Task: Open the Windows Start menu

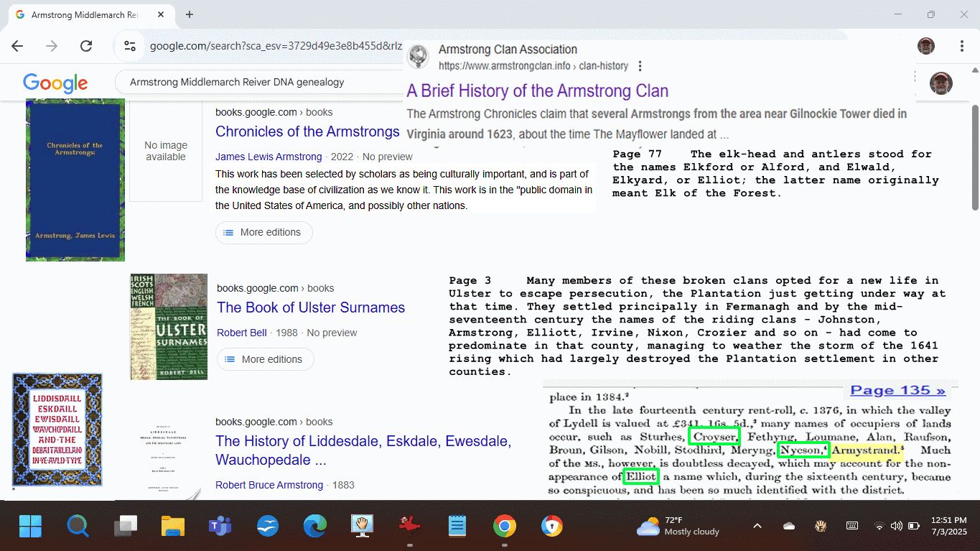Action: click(x=30, y=527)
